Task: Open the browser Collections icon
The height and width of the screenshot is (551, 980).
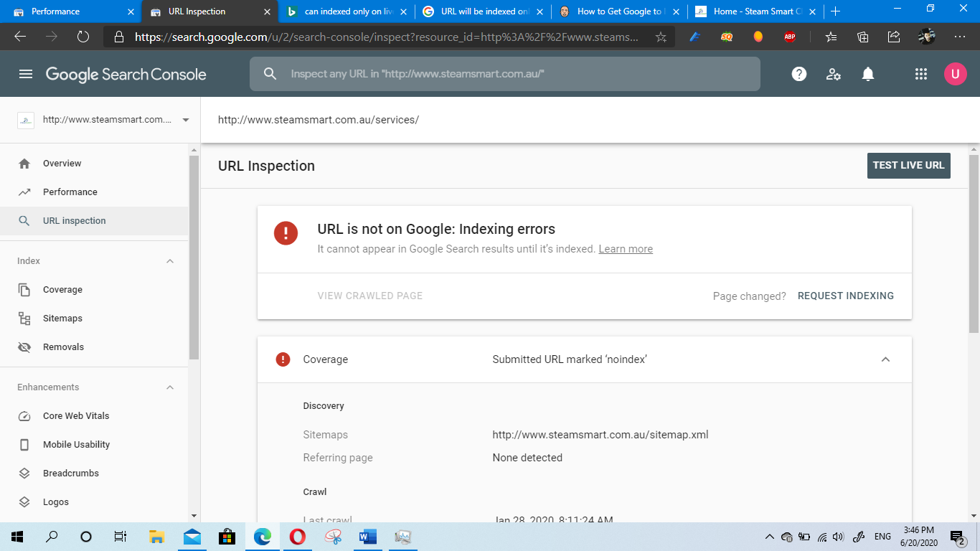Action: point(863,37)
